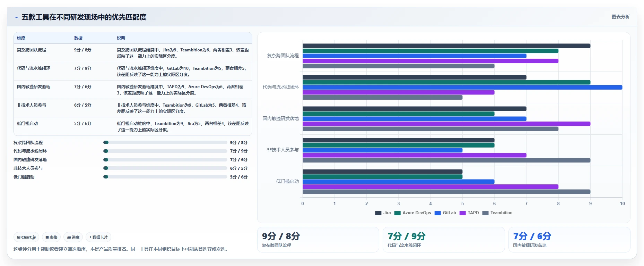Click the gray Teambition bar in 非技术人员参与 group
This screenshot has height=266, width=644.
tap(446, 160)
